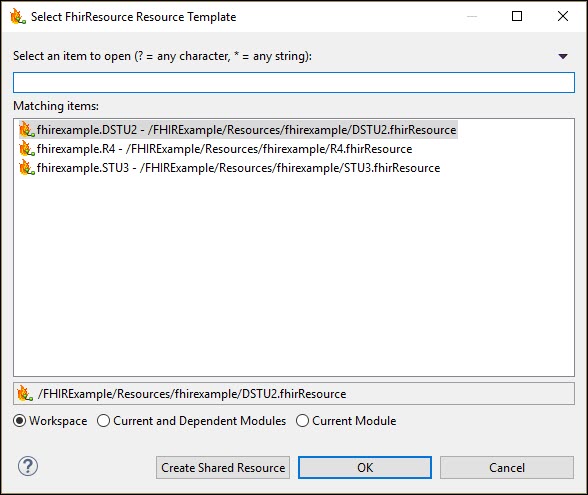Image resolution: width=588 pixels, height=495 pixels.
Task: Click the flame icon beside fhirexample.STU3
Action: click(x=27, y=168)
